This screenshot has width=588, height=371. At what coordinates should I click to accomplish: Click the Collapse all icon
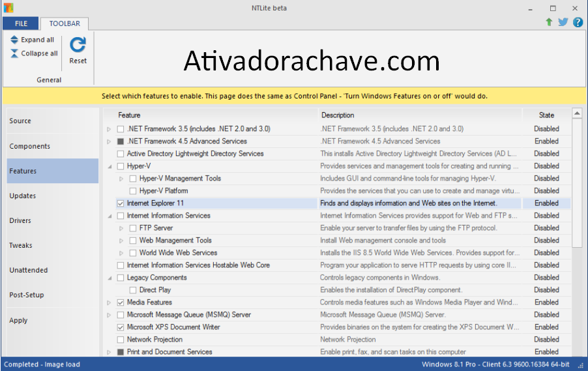pos(14,53)
